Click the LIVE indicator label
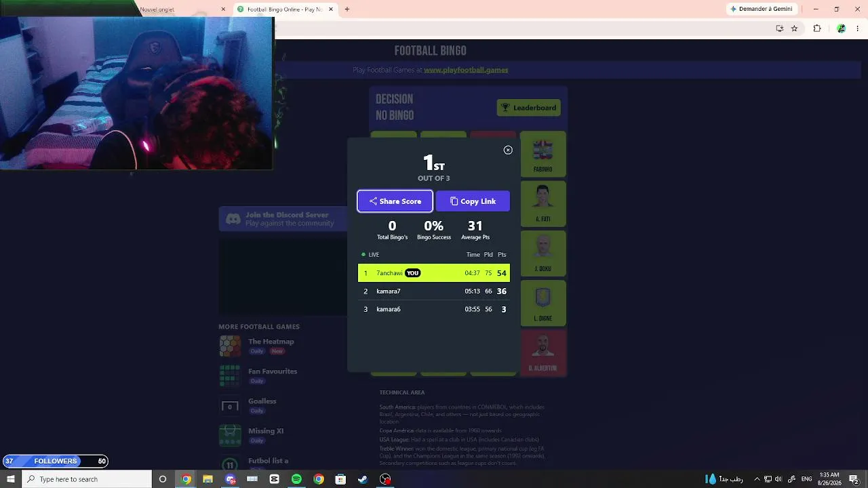 click(370, 255)
